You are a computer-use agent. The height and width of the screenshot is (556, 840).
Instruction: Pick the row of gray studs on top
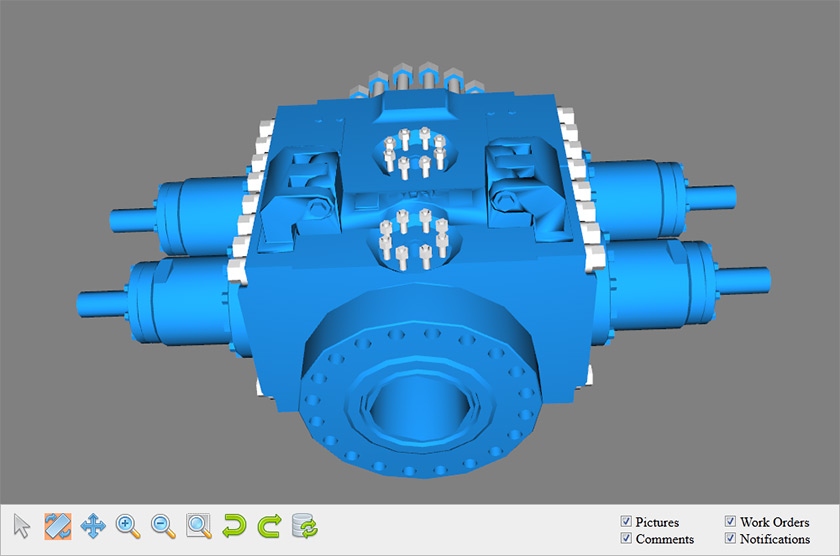point(418,79)
